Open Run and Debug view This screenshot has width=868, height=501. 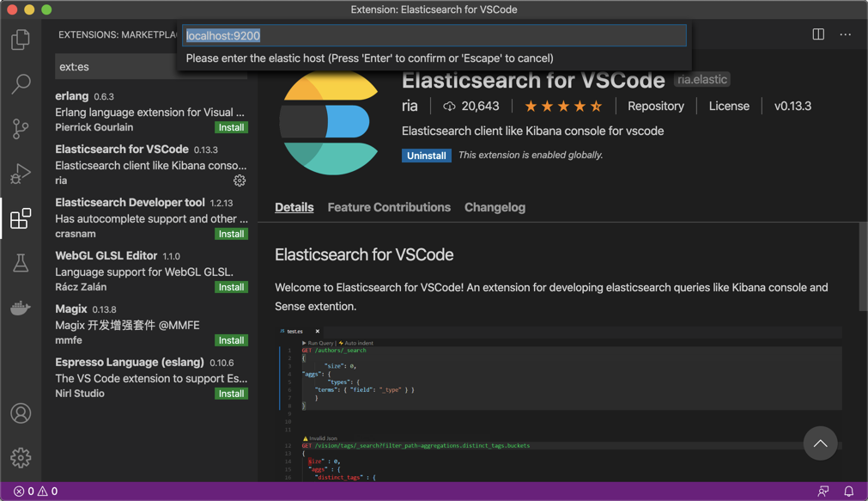tap(21, 174)
